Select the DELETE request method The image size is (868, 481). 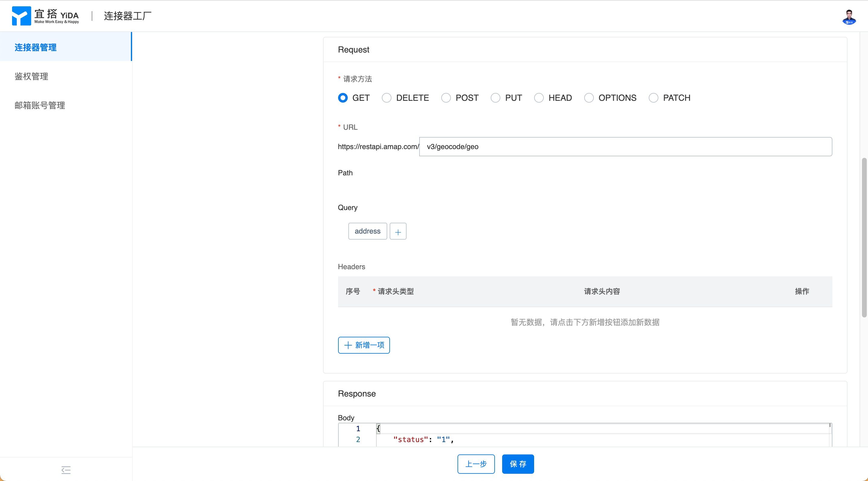386,98
